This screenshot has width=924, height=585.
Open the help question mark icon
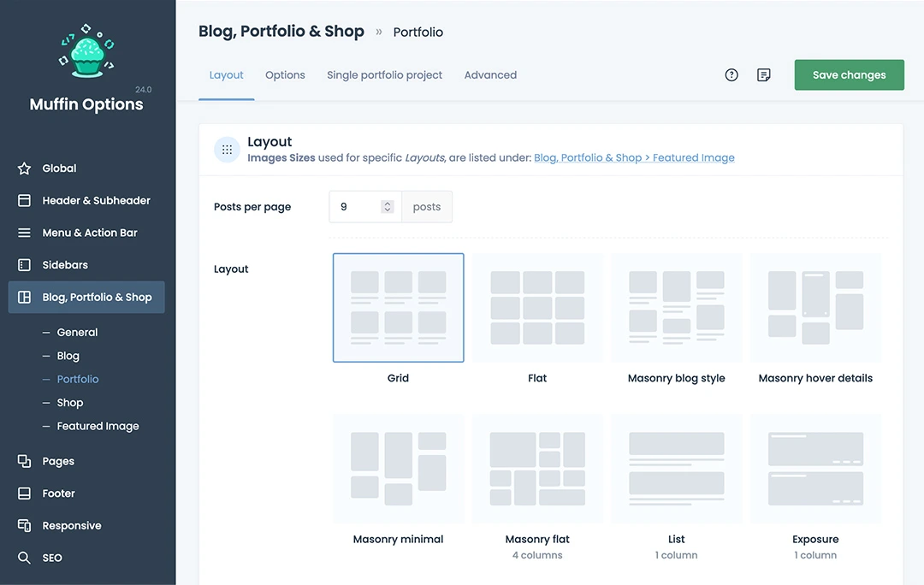click(731, 75)
